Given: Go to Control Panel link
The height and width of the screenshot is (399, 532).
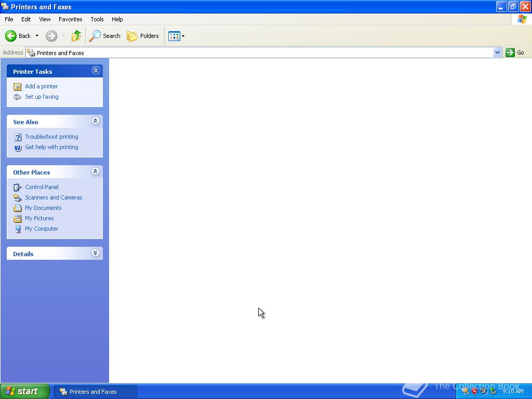Looking at the screenshot, I should (x=42, y=187).
